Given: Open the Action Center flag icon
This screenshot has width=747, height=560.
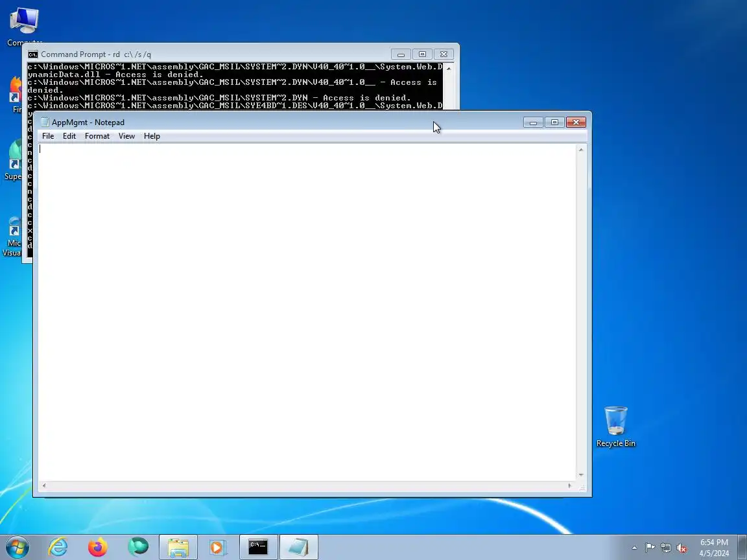Looking at the screenshot, I should tap(650, 548).
